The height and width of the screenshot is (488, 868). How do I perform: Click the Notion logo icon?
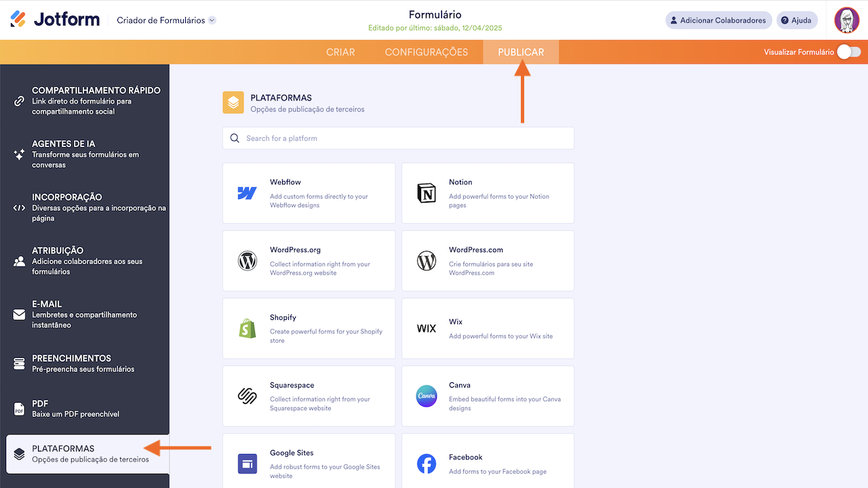pyautogui.click(x=427, y=193)
